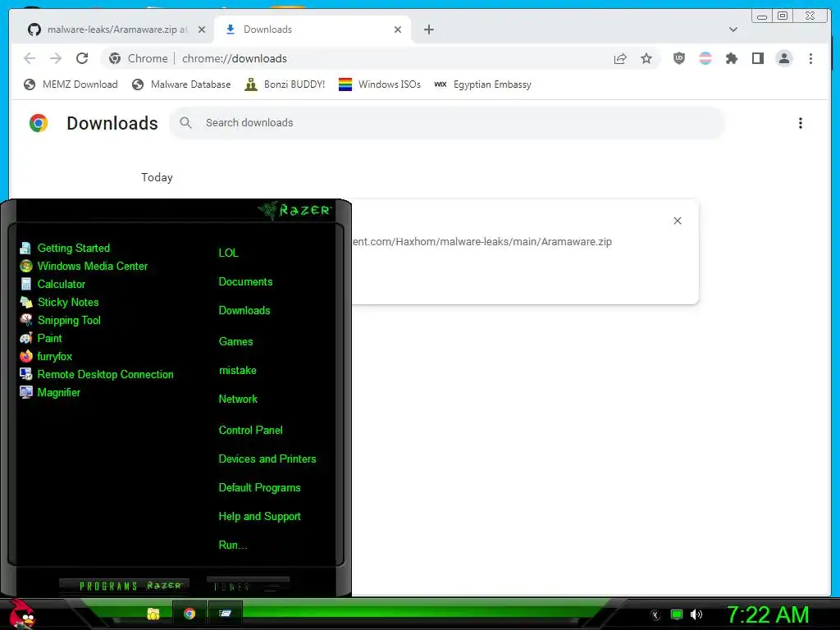
Task: Launch furryfox from the start menu
Action: coord(46,356)
